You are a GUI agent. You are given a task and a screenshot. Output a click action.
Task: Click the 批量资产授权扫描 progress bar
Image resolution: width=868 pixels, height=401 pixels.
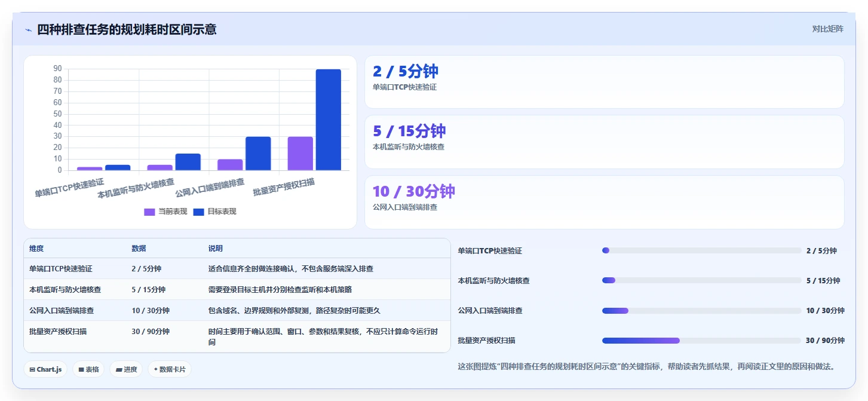(701, 341)
